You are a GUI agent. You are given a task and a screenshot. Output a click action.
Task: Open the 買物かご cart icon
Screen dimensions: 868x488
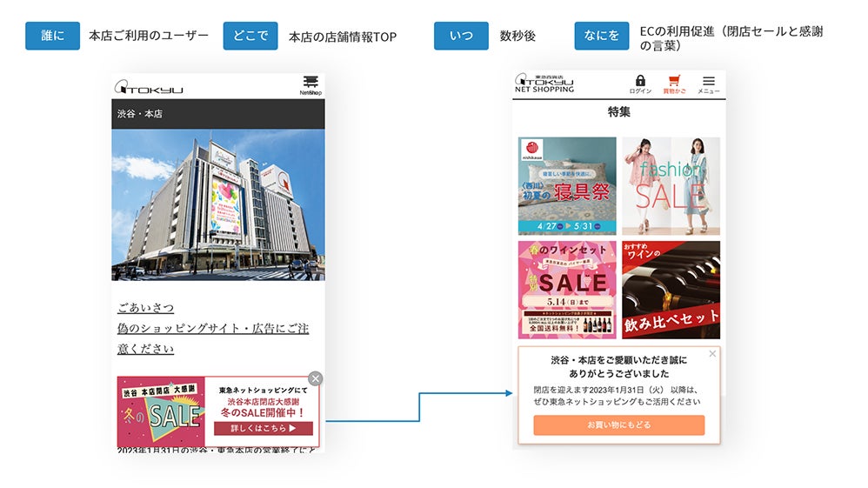[674, 84]
